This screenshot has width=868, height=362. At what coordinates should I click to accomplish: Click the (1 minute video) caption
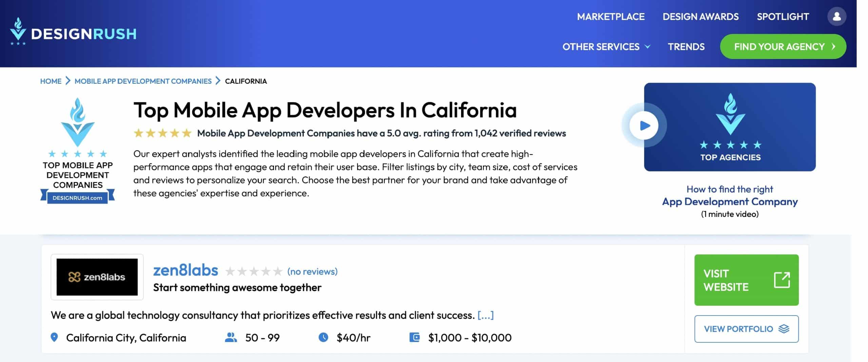[x=730, y=214]
